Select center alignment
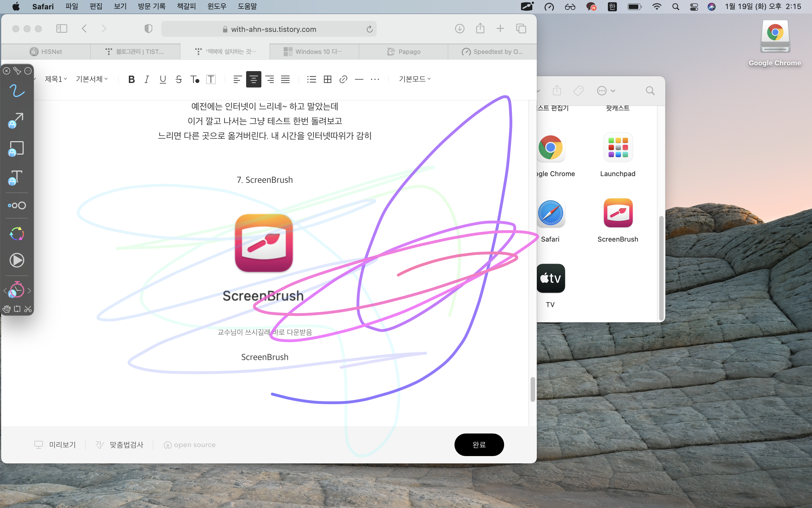The image size is (812, 508). tap(254, 79)
